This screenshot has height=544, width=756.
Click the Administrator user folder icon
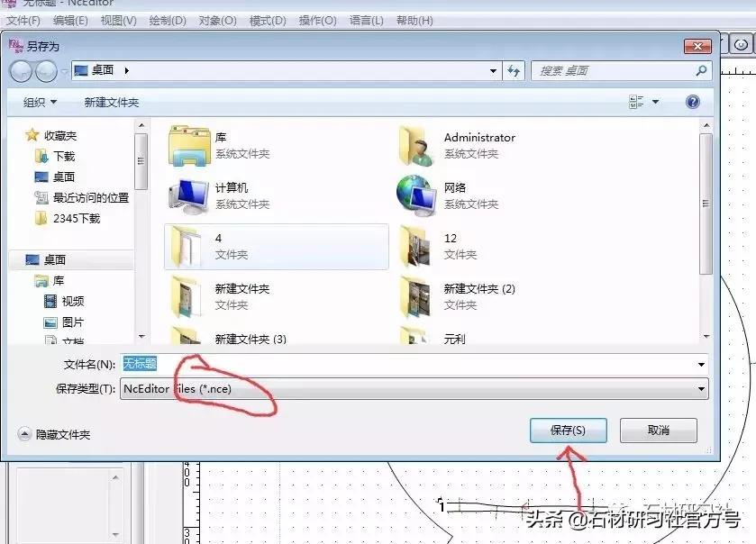(416, 146)
